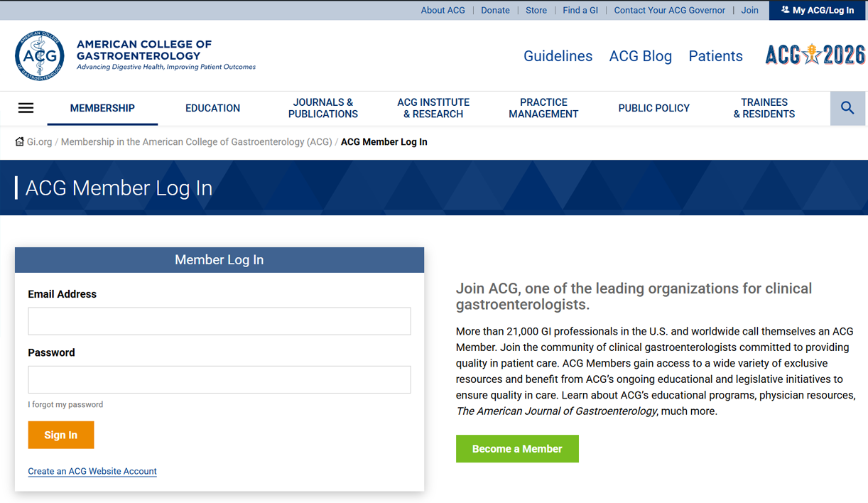Click the ACG circular logo
868x503 pixels.
[x=40, y=55]
